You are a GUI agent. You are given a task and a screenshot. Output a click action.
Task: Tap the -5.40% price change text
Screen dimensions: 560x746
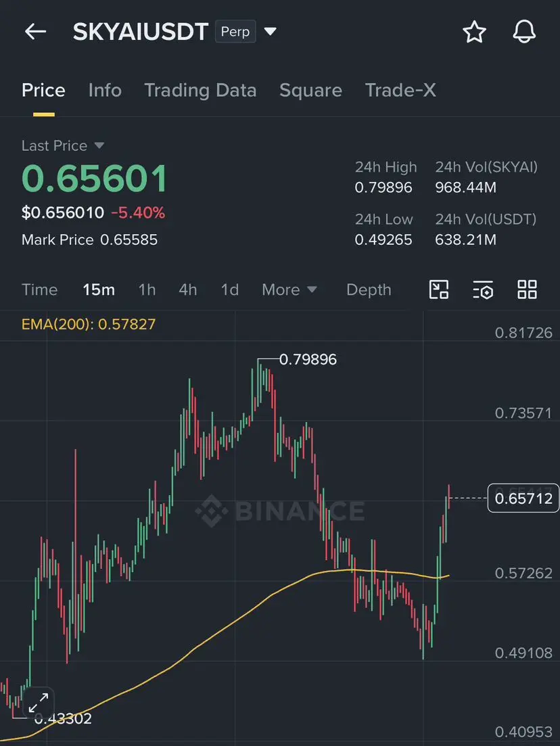click(x=138, y=212)
